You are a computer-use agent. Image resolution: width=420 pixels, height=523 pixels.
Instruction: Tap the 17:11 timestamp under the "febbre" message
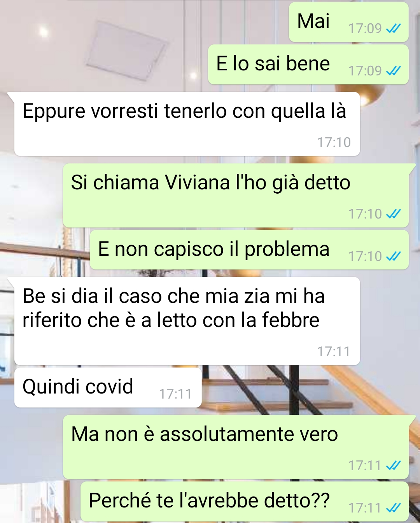(x=334, y=352)
